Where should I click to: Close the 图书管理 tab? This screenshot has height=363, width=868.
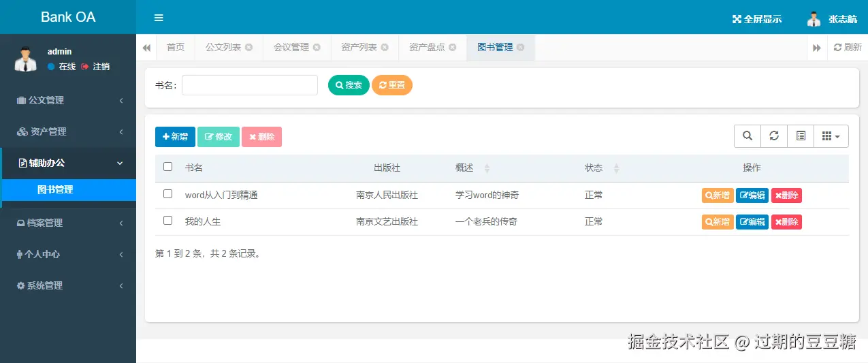[x=521, y=48]
